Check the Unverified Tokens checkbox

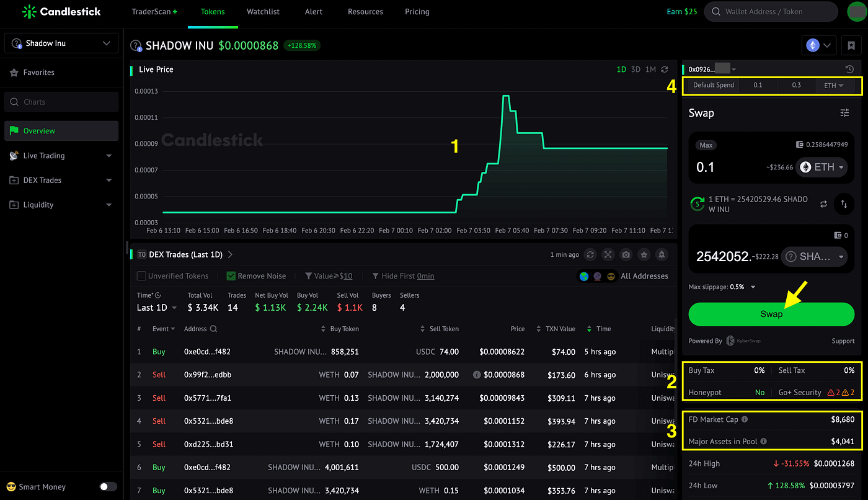point(141,276)
